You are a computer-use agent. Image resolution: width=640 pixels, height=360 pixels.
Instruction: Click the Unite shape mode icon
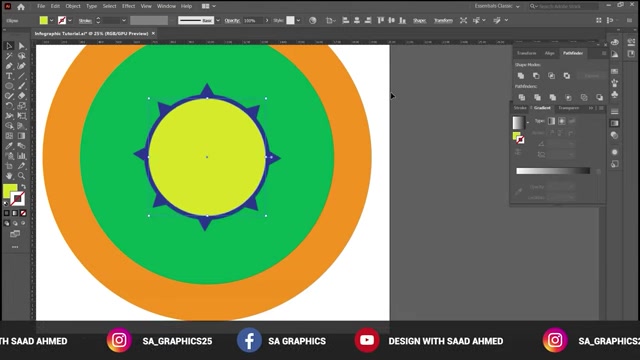point(521,76)
